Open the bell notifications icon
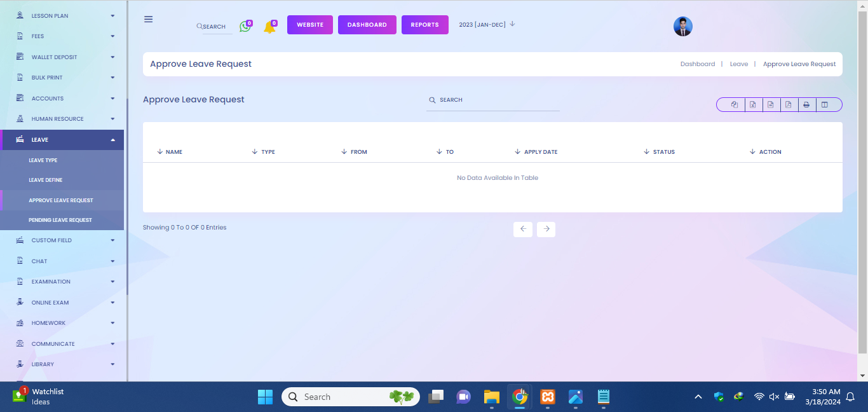The image size is (868, 412). coord(269,27)
